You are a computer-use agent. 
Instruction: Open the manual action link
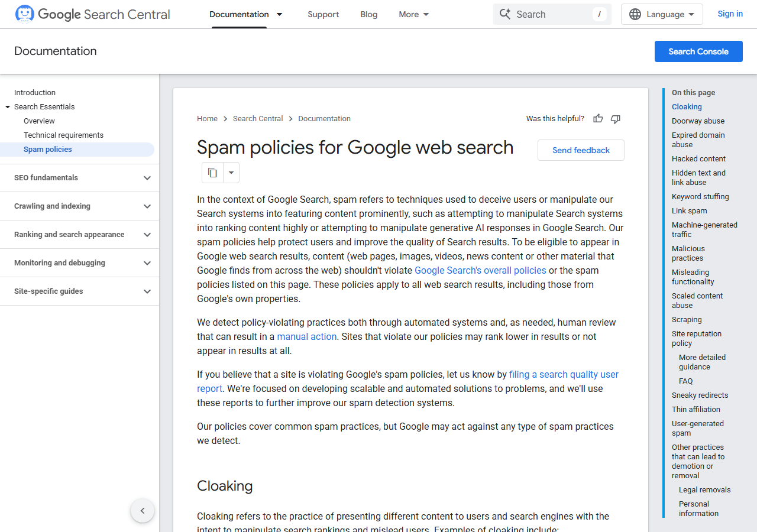(x=307, y=336)
